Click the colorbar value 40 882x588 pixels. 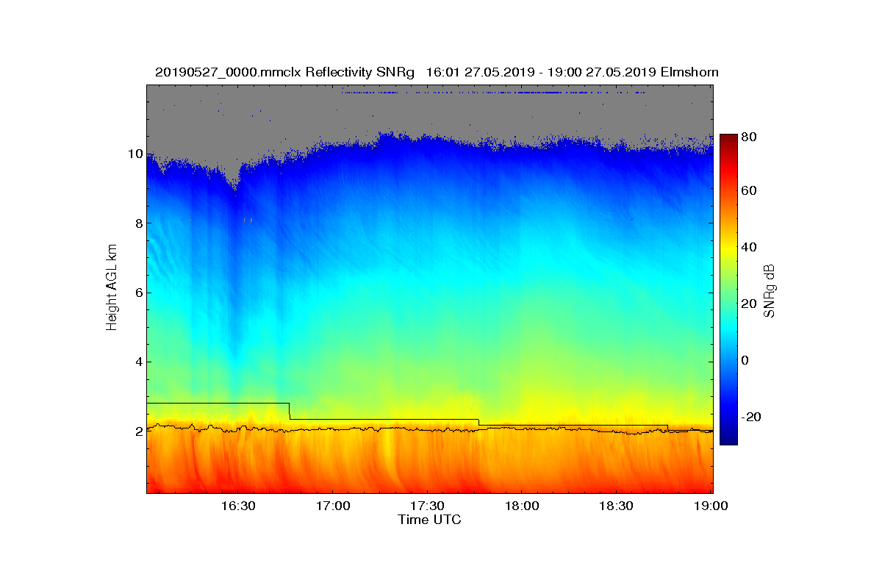point(750,247)
